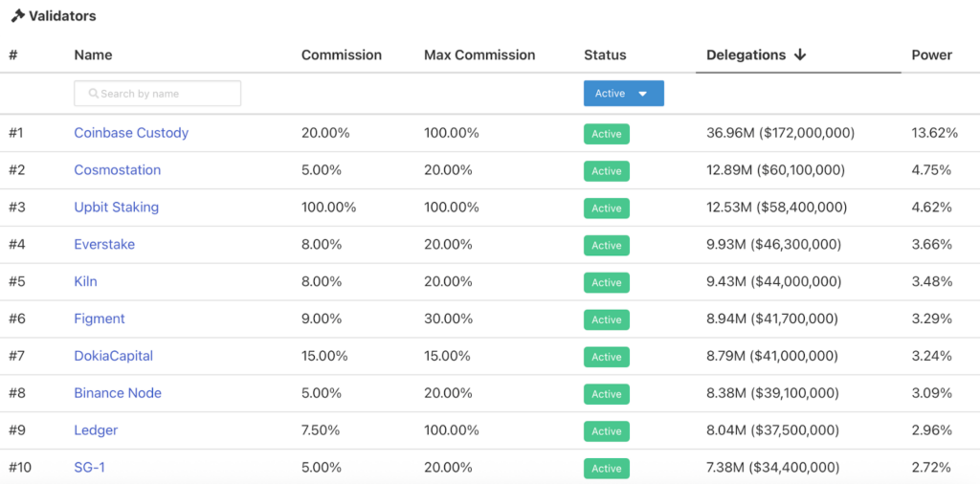Select the 9.93M ($46,300,000) delegations value
The height and width of the screenshot is (484, 980).
tap(773, 244)
